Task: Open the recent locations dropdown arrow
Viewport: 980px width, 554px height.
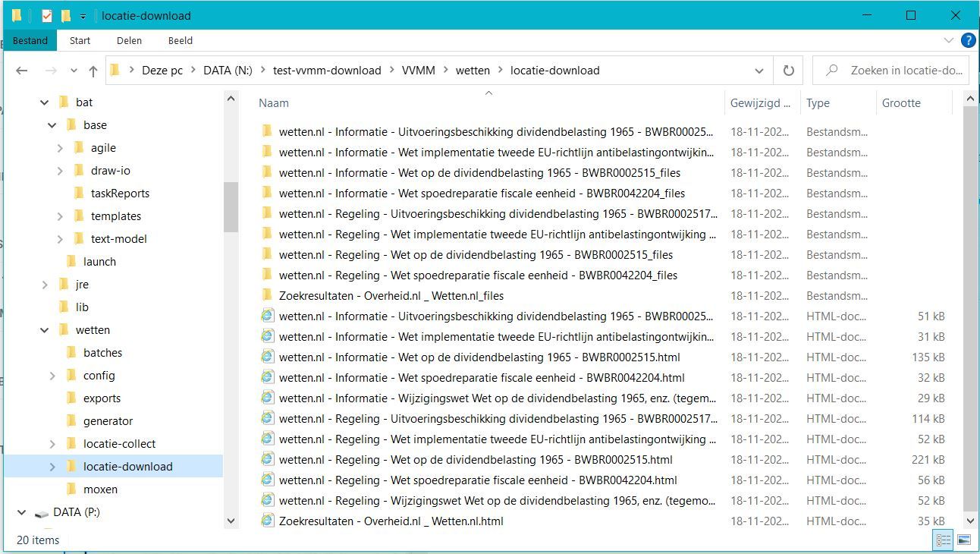Action: (x=74, y=71)
